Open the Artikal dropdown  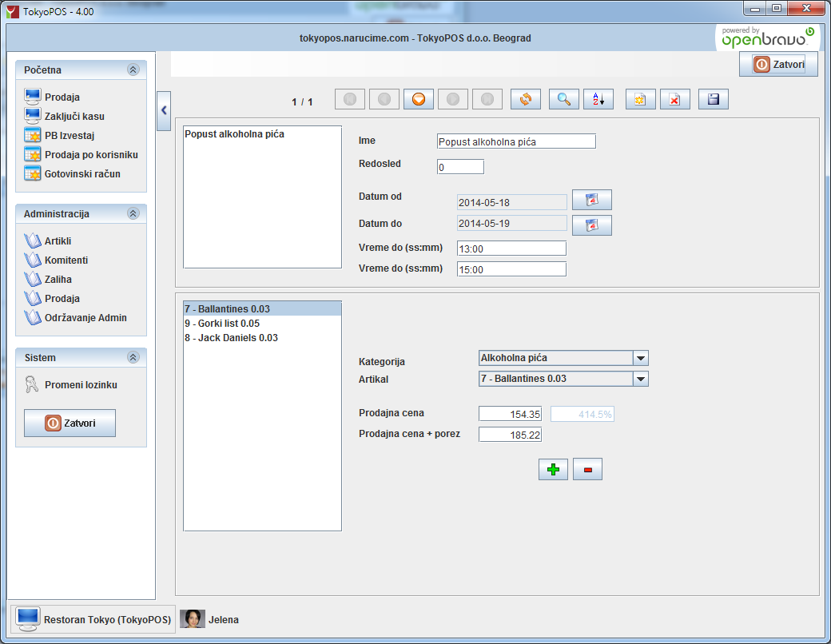pyautogui.click(x=640, y=379)
